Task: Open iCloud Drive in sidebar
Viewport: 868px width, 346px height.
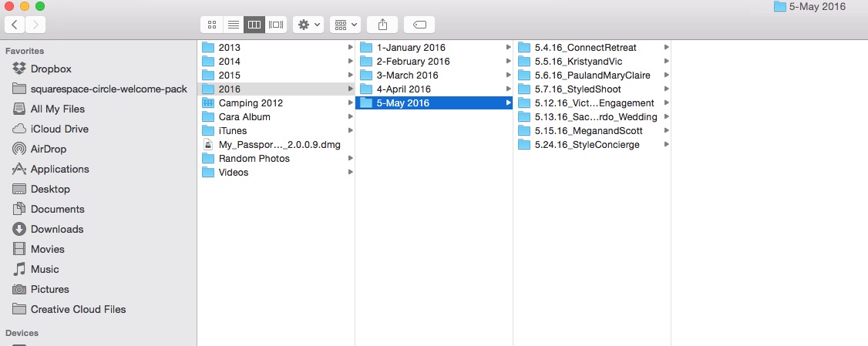Action: [59, 129]
